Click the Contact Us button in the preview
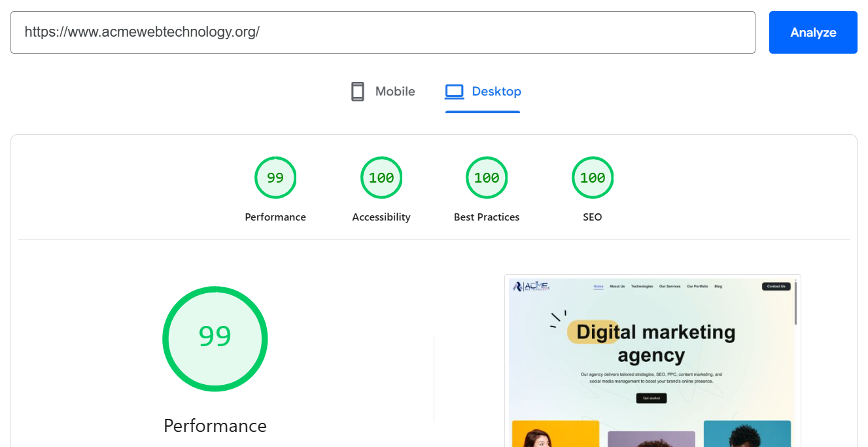The image size is (868, 447). [x=776, y=286]
